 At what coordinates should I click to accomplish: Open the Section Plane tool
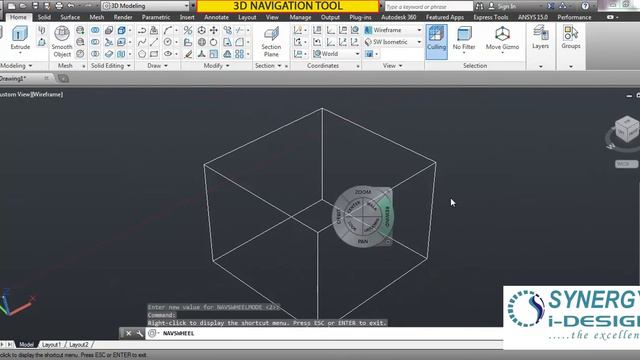(271, 42)
